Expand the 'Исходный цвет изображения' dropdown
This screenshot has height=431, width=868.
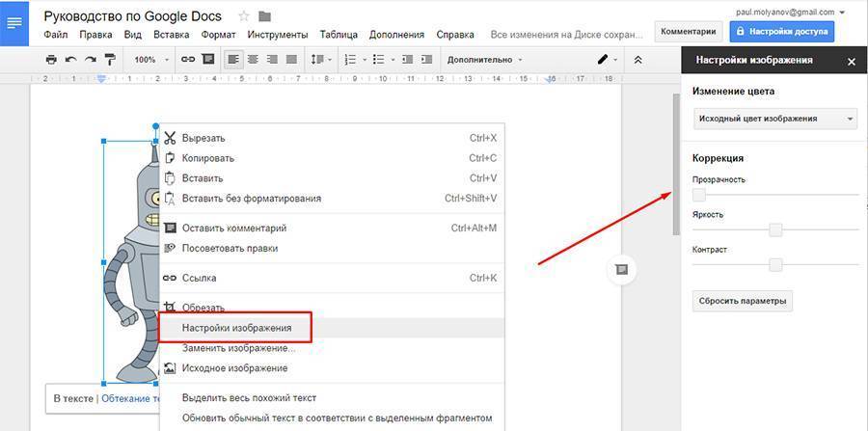(x=775, y=119)
